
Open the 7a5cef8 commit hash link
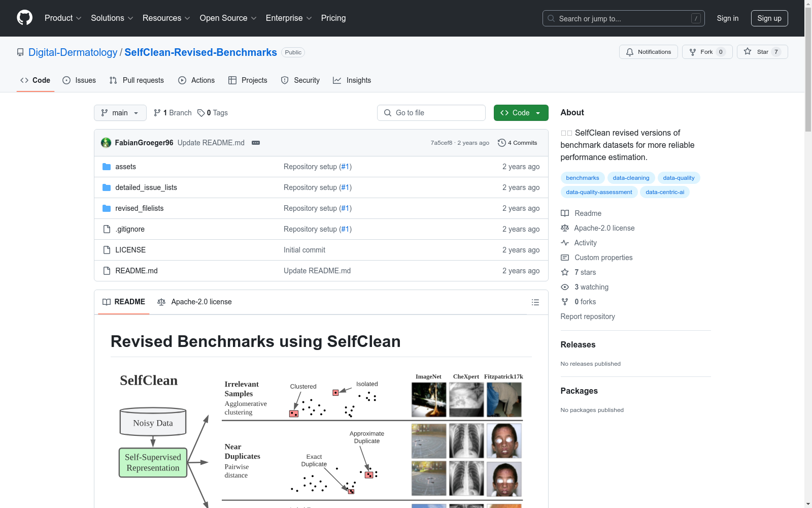pos(442,143)
